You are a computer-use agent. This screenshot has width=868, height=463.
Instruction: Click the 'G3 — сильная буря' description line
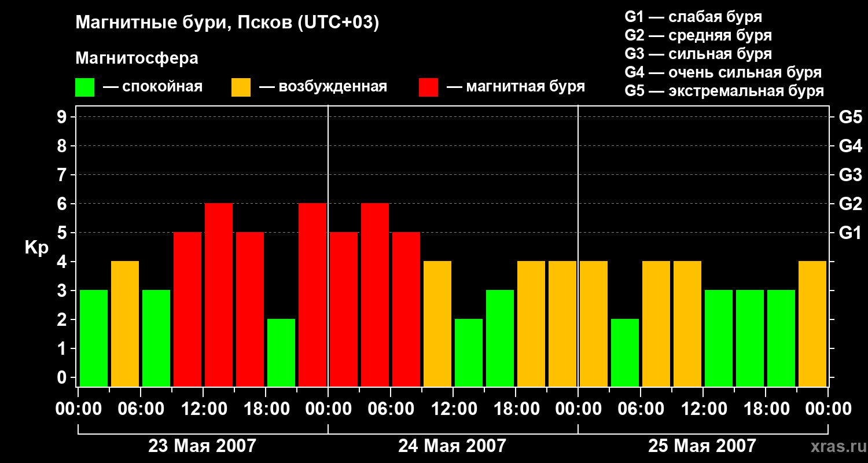(x=698, y=54)
